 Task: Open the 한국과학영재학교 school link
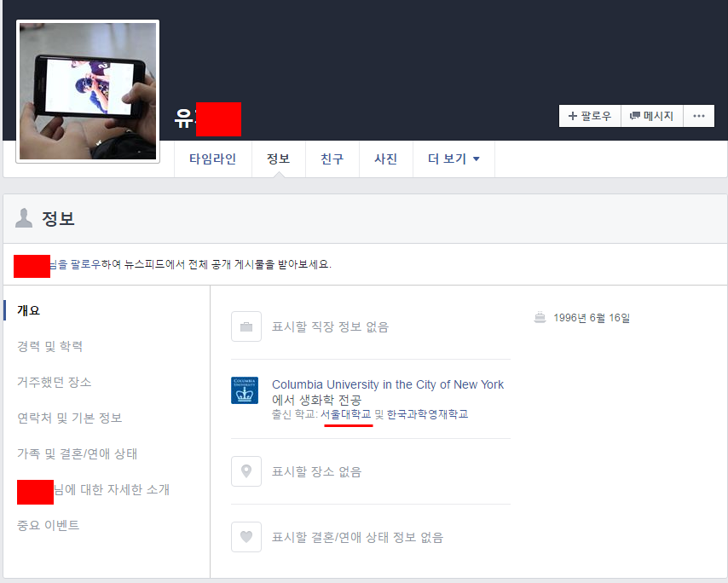427,414
